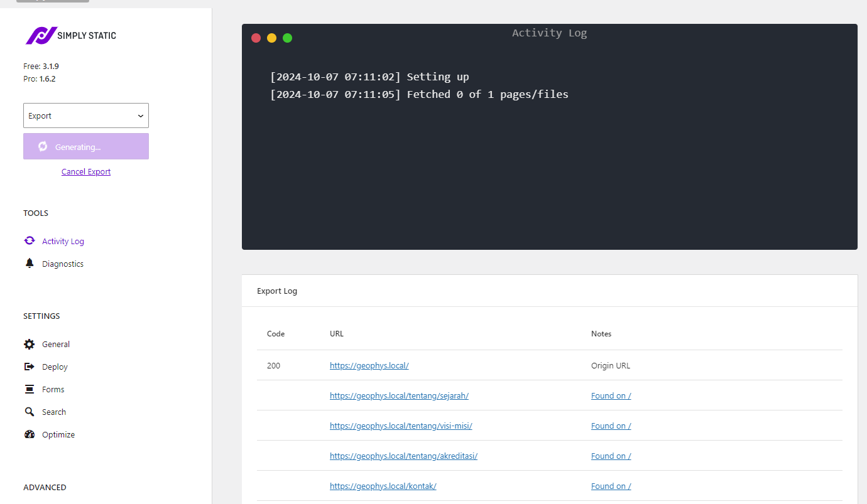This screenshot has width=867, height=504.
Task: Go to Deploy settings
Action: pos(55,367)
